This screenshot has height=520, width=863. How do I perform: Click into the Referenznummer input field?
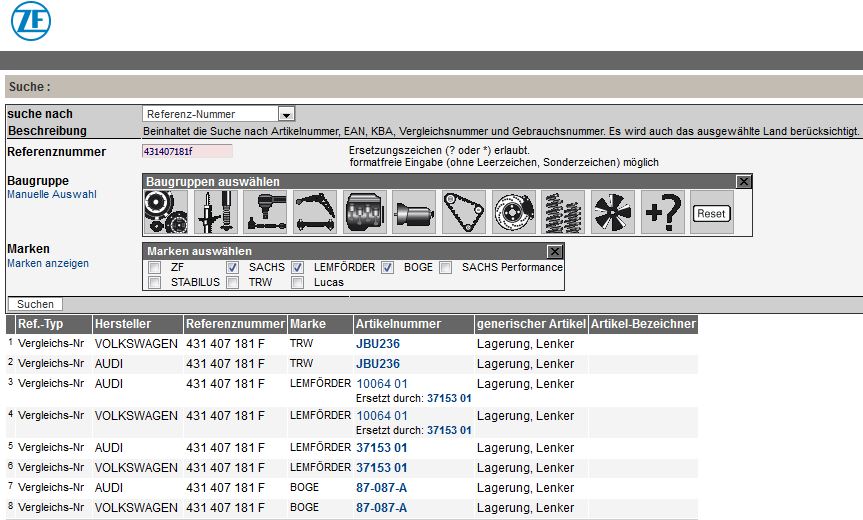(x=187, y=151)
